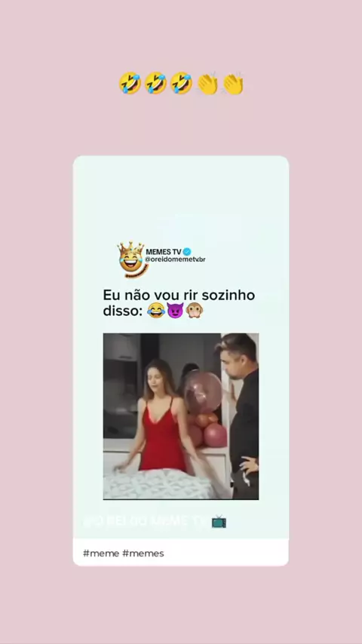Play the embedded video with woman in red
Screen dimensions: 362x644
[181, 416]
